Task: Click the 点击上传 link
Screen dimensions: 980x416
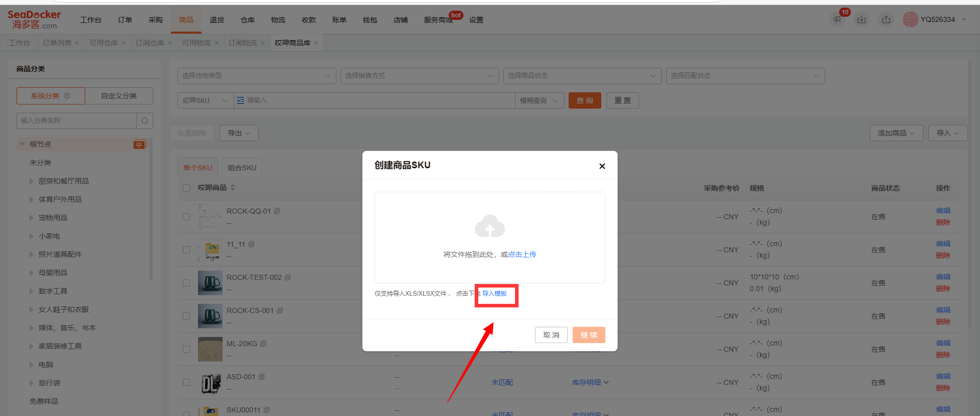Action: (522, 254)
